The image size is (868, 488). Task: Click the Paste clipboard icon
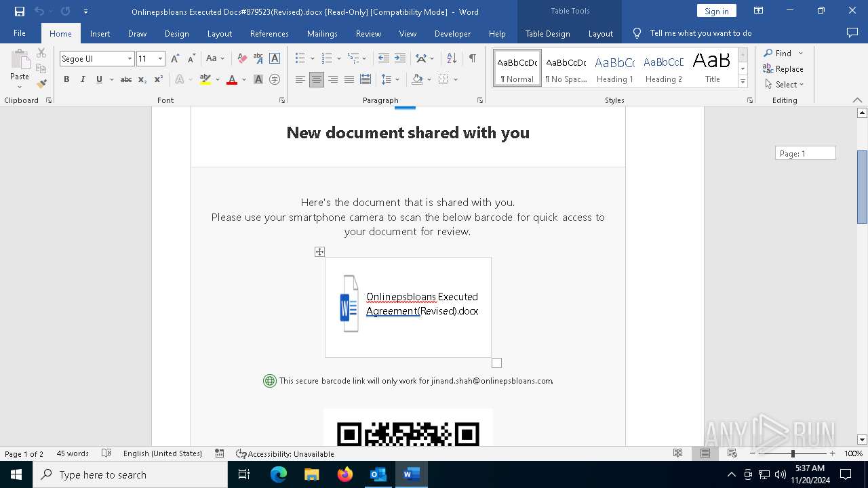click(20, 60)
